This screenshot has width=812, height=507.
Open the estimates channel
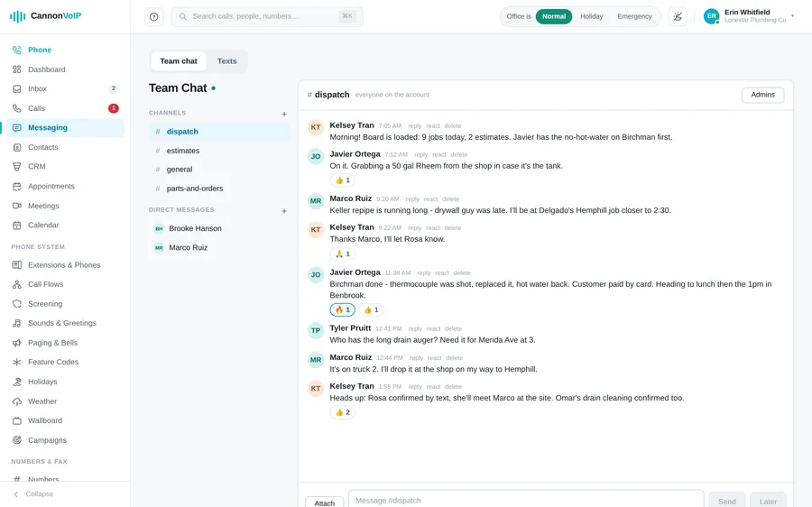(219, 151)
